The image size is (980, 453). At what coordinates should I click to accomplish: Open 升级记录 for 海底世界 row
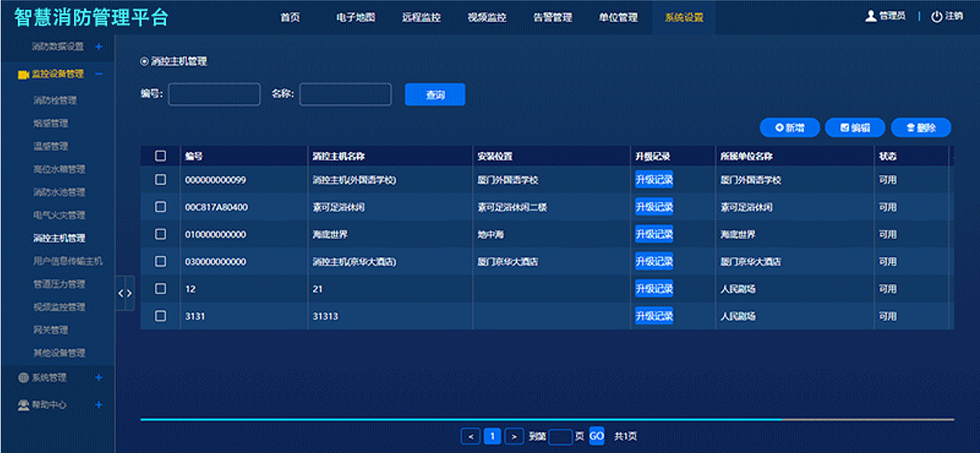point(654,235)
